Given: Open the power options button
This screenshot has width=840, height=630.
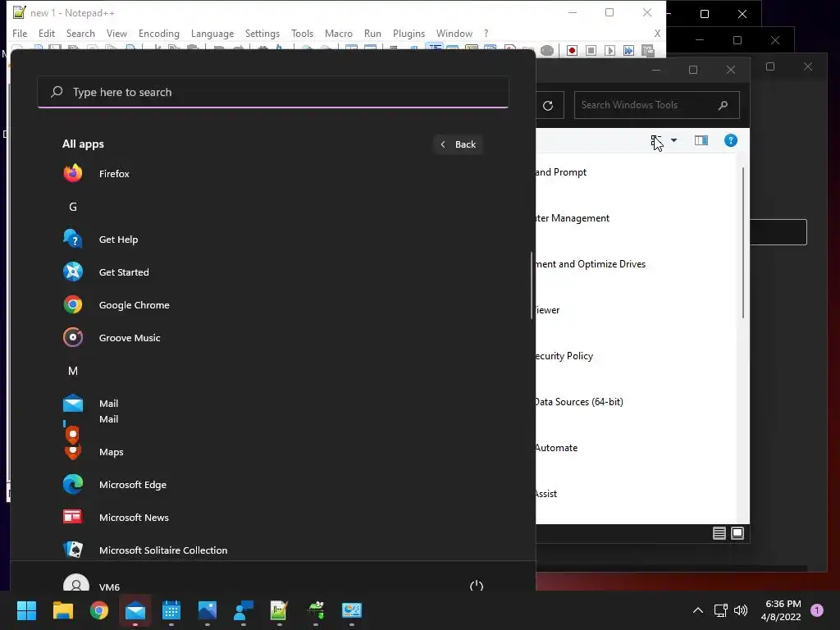Looking at the screenshot, I should [x=477, y=586].
